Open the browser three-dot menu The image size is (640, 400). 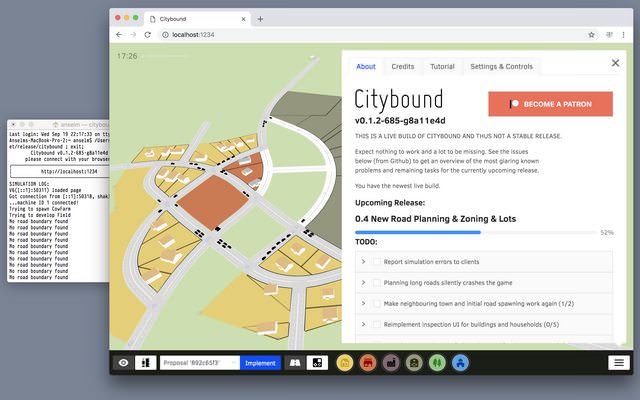623,35
